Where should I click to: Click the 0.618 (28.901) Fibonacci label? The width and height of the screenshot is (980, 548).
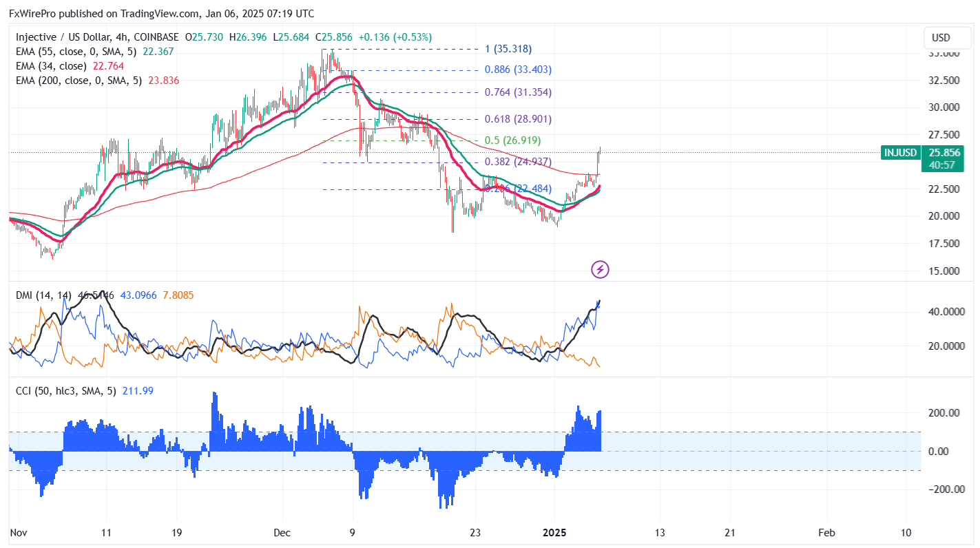(x=517, y=119)
